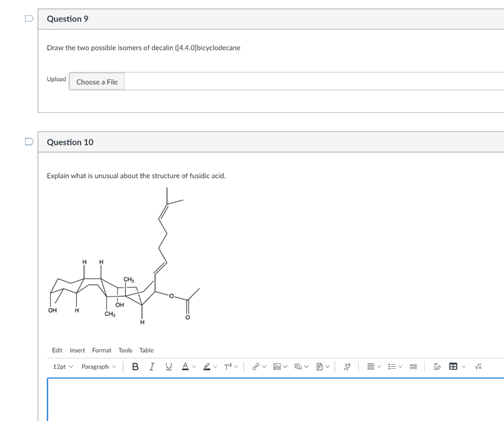Click Choose a File to upload answer
Screen dimensions: 504x421
96,81
